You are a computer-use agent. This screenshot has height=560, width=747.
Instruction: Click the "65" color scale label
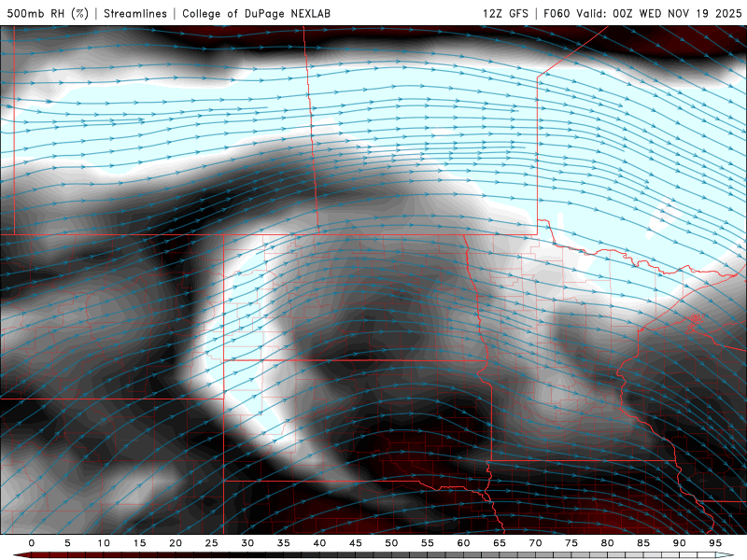pyautogui.click(x=500, y=543)
